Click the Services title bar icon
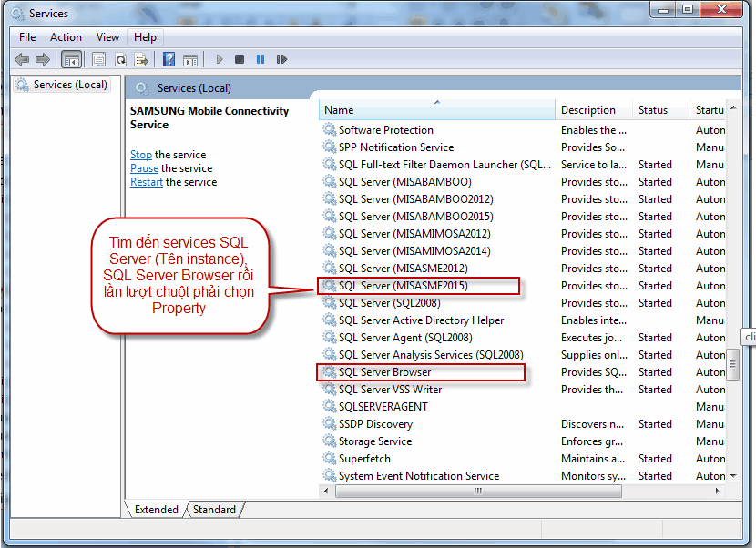The image size is (756, 548). point(17,14)
